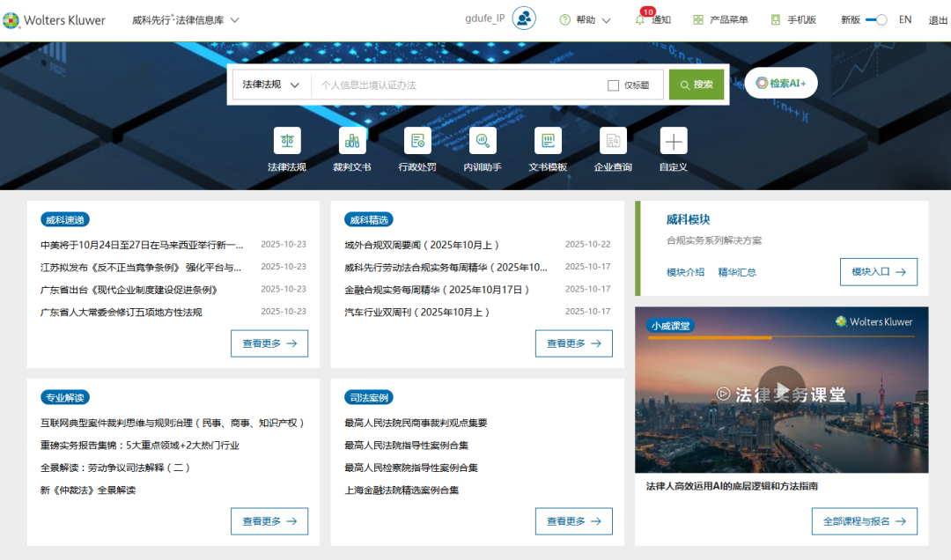
Task: Open '重磅实务报告集锦：5大重点领域+2大热门行业'
Action: [x=140, y=446]
